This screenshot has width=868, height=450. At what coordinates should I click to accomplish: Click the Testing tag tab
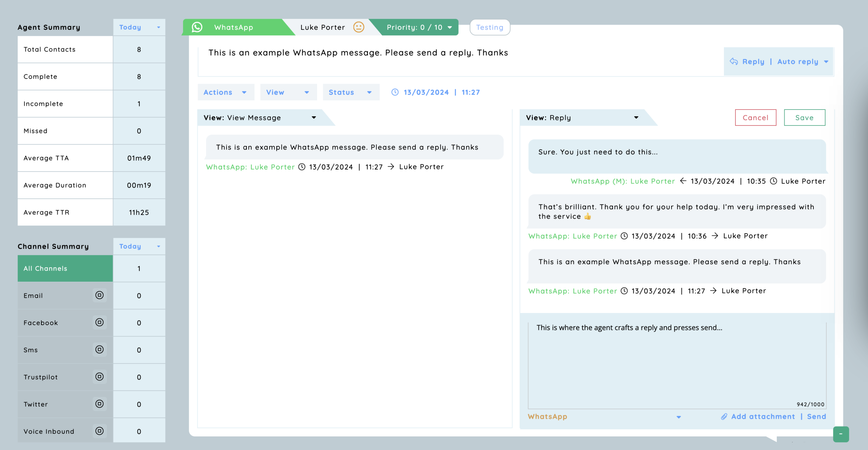(490, 27)
